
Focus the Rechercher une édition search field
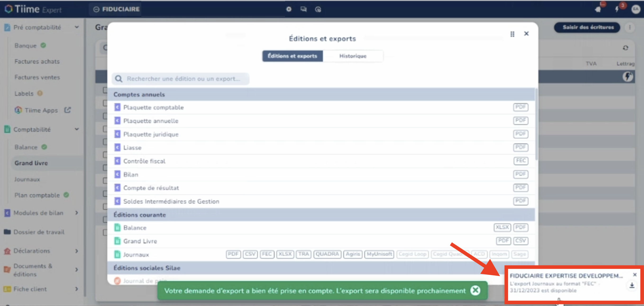coord(181,79)
